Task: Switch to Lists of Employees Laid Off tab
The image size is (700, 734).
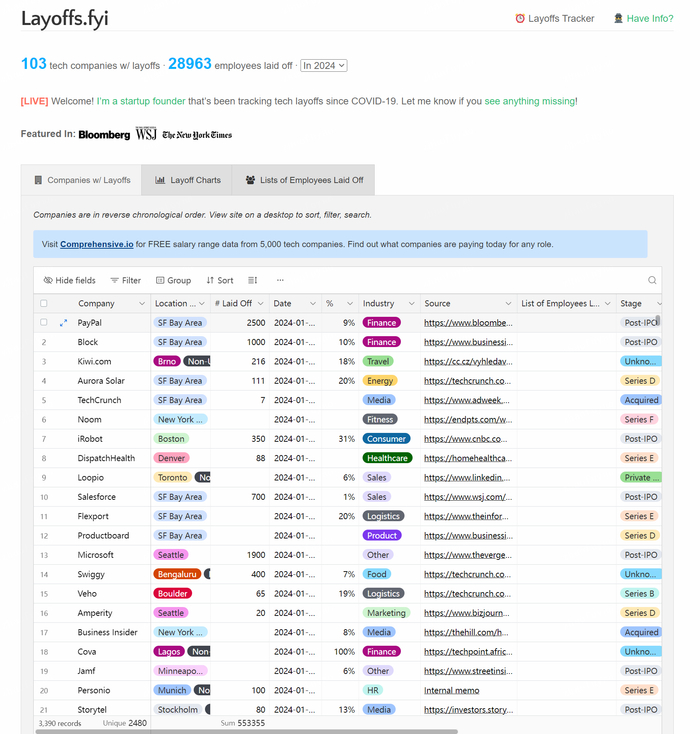Action: (303, 180)
